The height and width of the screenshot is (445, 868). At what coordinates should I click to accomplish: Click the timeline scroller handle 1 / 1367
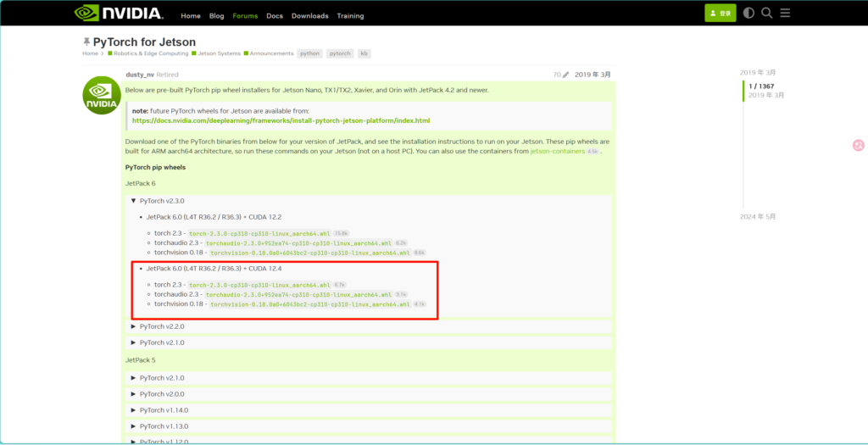pos(760,86)
